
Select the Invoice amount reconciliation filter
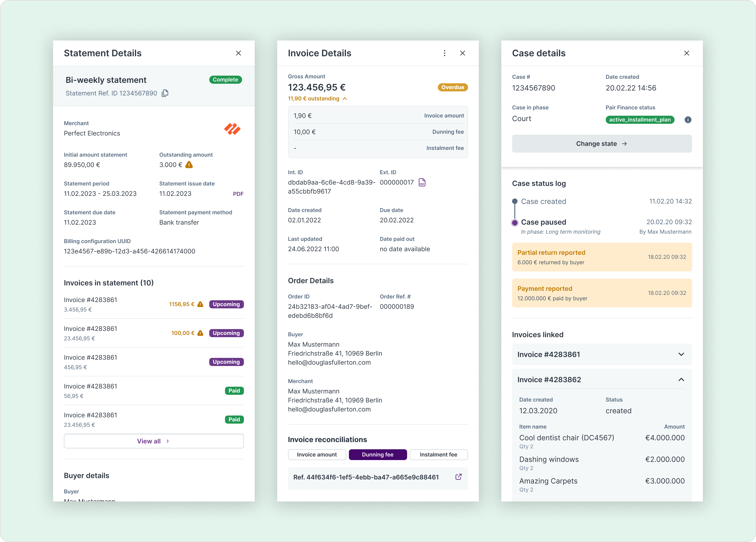(317, 455)
